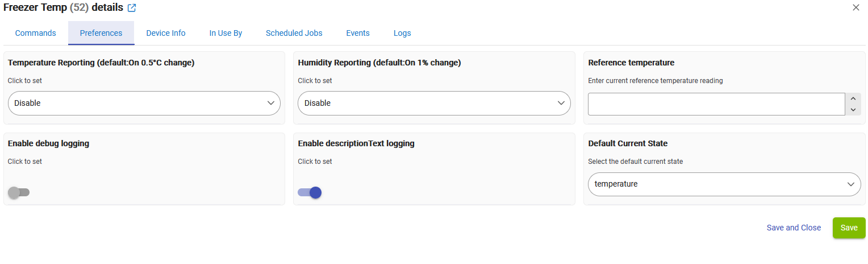Close the Freezer Temp details dialog
868x264 pixels.
856,7
